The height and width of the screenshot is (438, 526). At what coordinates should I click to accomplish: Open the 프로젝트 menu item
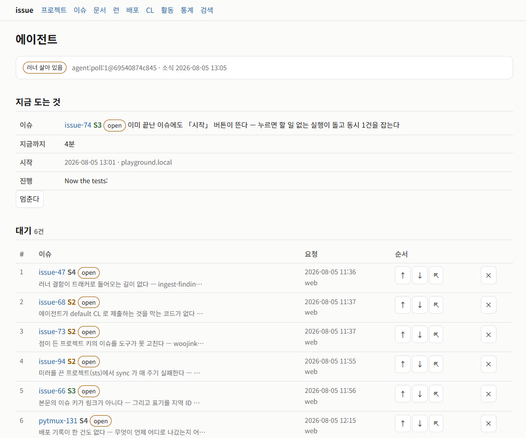tap(54, 10)
